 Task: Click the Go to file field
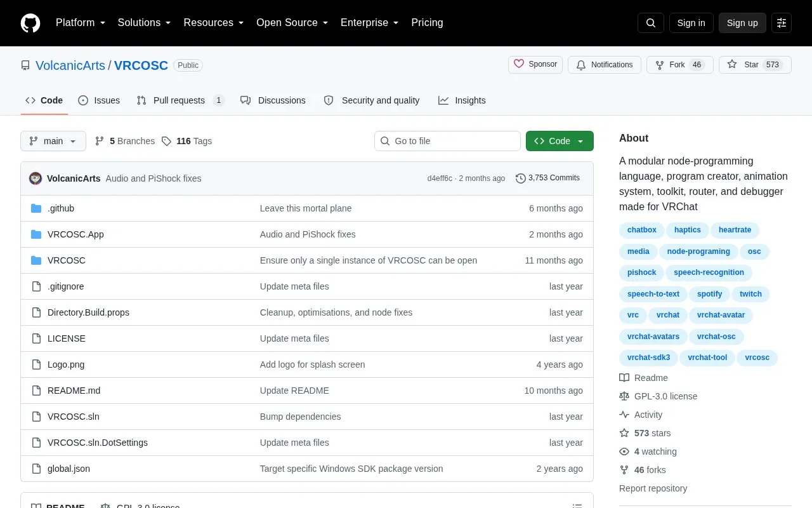point(447,141)
